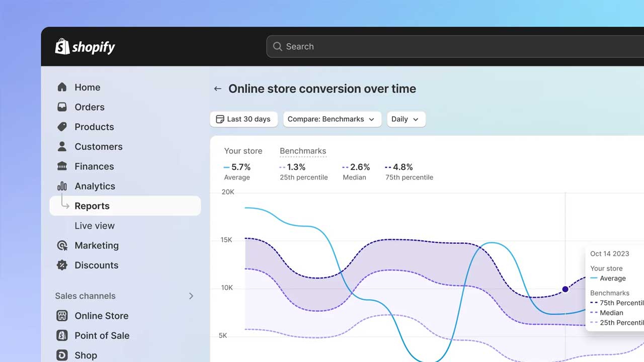Toggle the 25th percentile benchmark legend
This screenshot has height=362, width=644.
pos(303,171)
